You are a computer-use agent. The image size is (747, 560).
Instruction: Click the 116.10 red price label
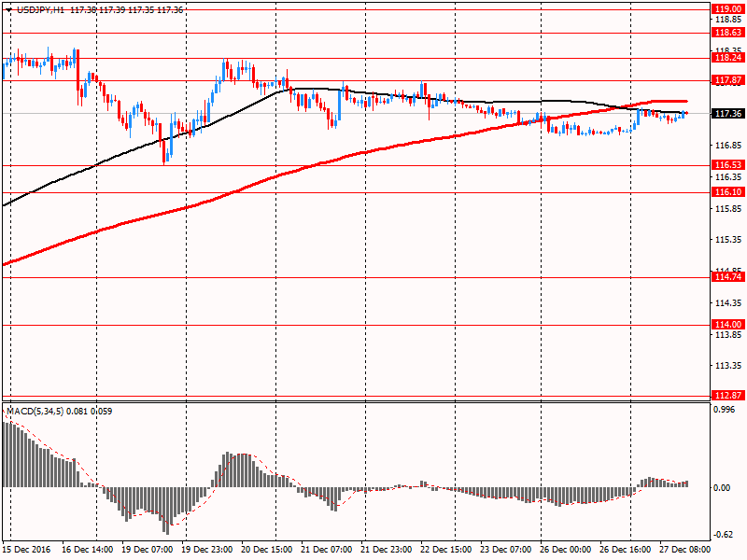[726, 192]
